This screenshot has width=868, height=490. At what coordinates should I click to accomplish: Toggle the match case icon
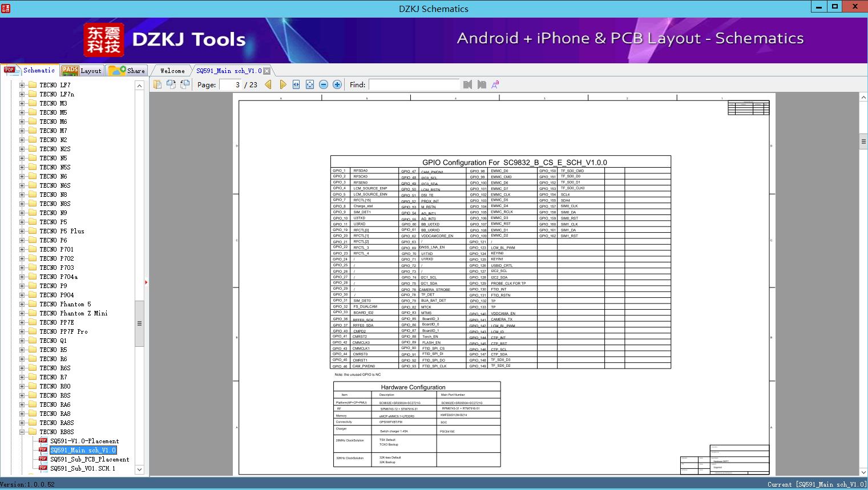tap(495, 84)
